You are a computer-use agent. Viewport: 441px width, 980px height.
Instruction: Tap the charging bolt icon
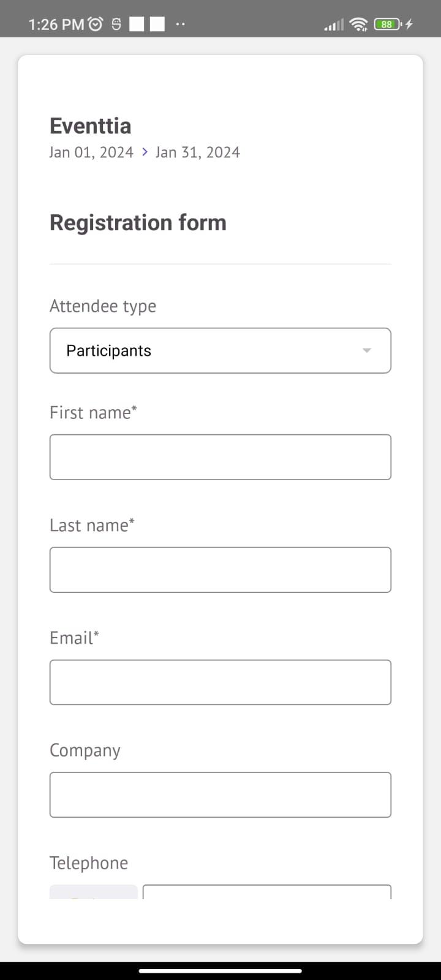(x=409, y=24)
